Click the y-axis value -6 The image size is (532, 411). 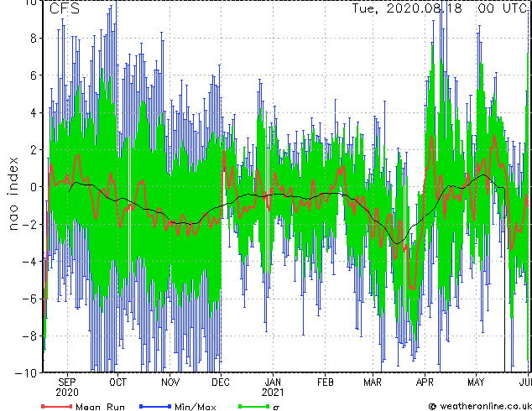[x=29, y=299]
